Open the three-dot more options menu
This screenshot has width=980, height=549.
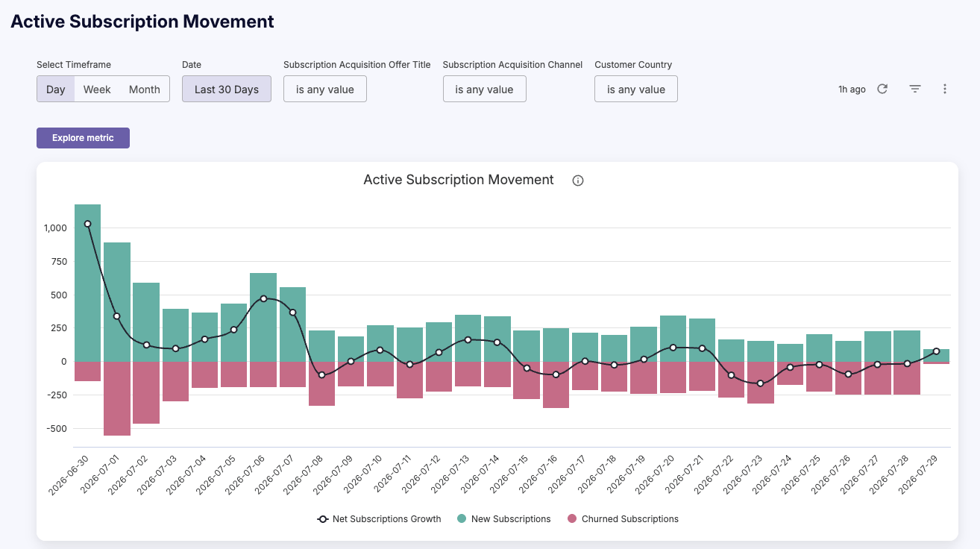coord(945,89)
